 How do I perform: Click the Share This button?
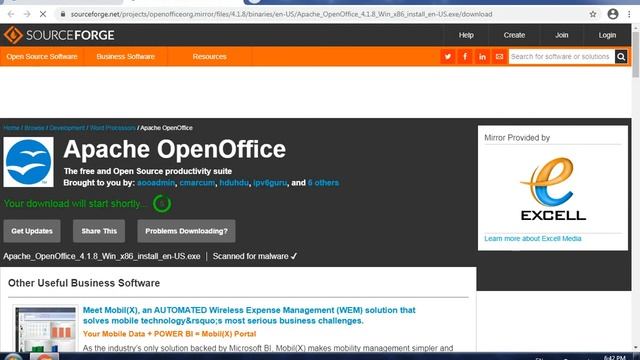pos(99,231)
